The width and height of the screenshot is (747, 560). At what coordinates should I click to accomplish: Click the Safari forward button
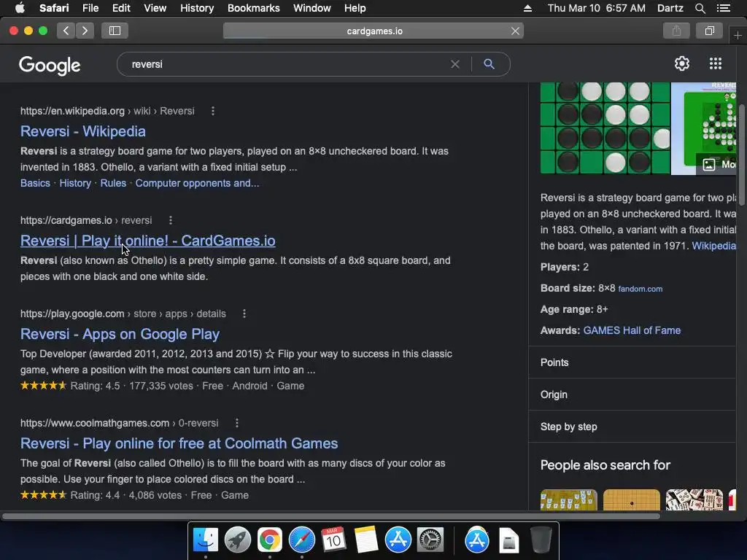[85, 31]
